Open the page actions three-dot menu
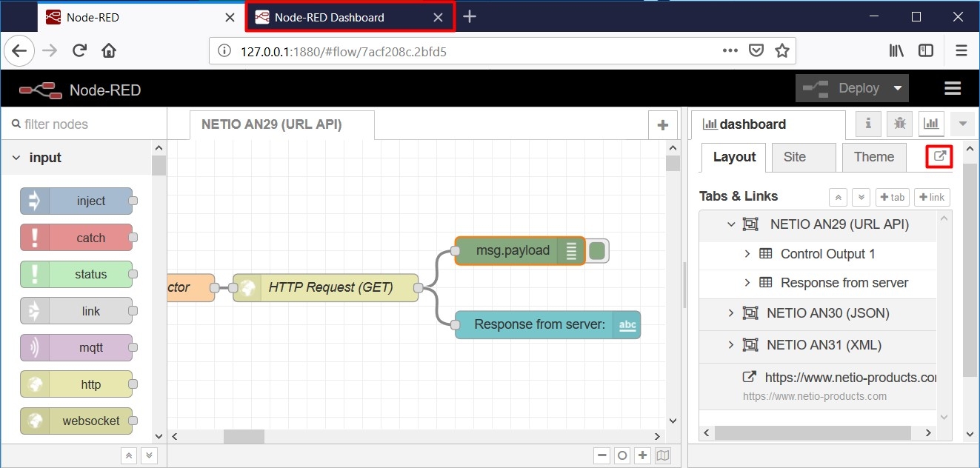 (x=730, y=50)
